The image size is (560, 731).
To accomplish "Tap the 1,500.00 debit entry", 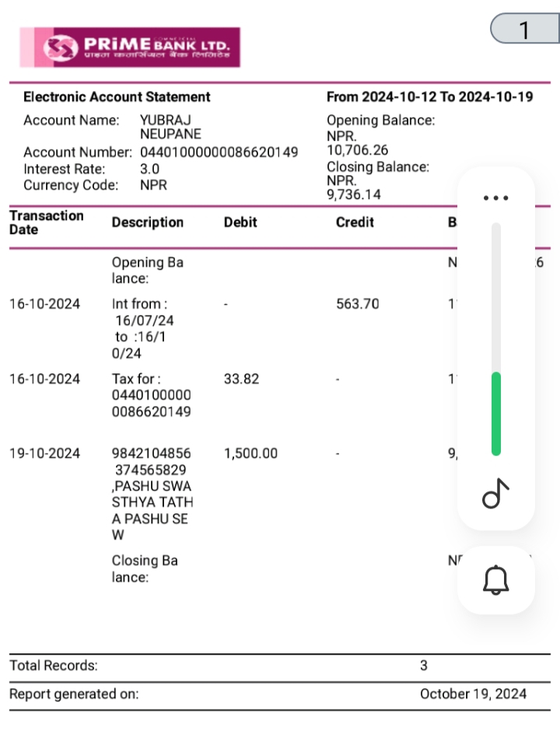I will coord(251,453).
